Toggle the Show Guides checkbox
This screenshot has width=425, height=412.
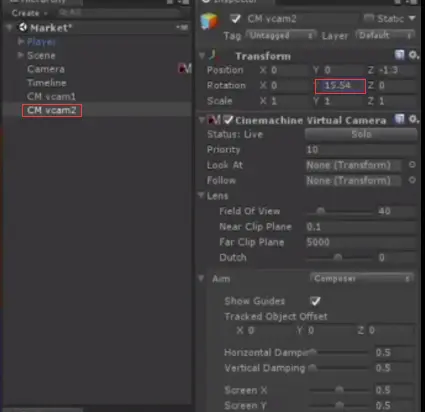pyautogui.click(x=315, y=301)
